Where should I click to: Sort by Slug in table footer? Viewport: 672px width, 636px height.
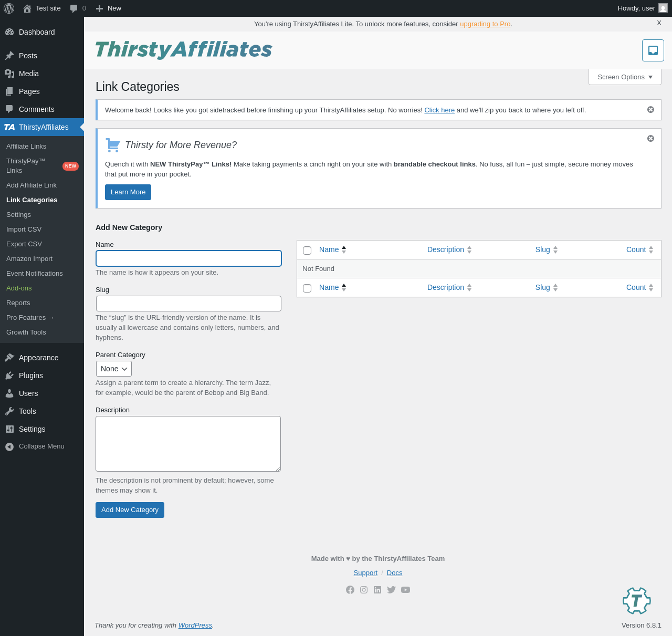click(x=547, y=287)
